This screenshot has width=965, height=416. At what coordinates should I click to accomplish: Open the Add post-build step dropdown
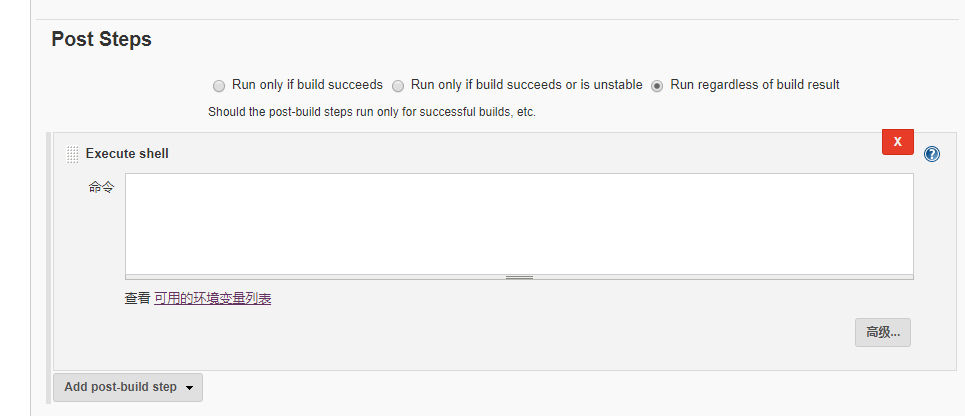(x=120, y=387)
